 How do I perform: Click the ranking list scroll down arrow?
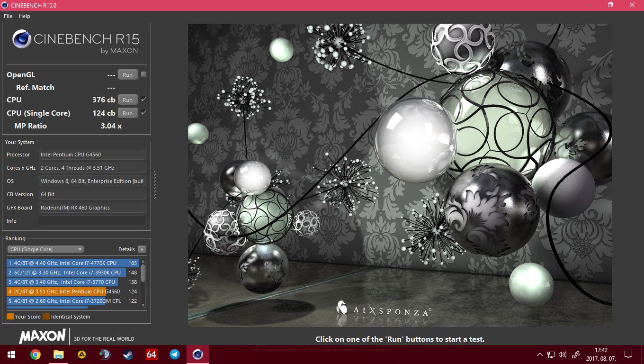(143, 306)
